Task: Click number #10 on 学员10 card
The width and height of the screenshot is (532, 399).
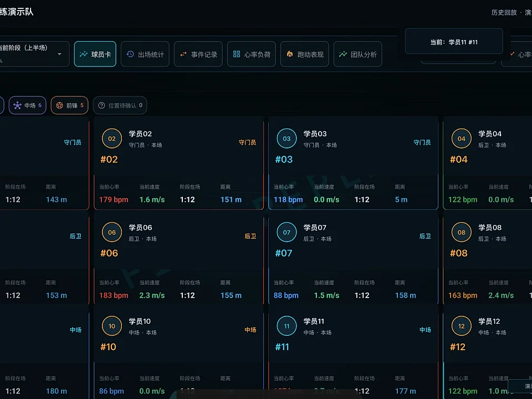Action: 108,347
